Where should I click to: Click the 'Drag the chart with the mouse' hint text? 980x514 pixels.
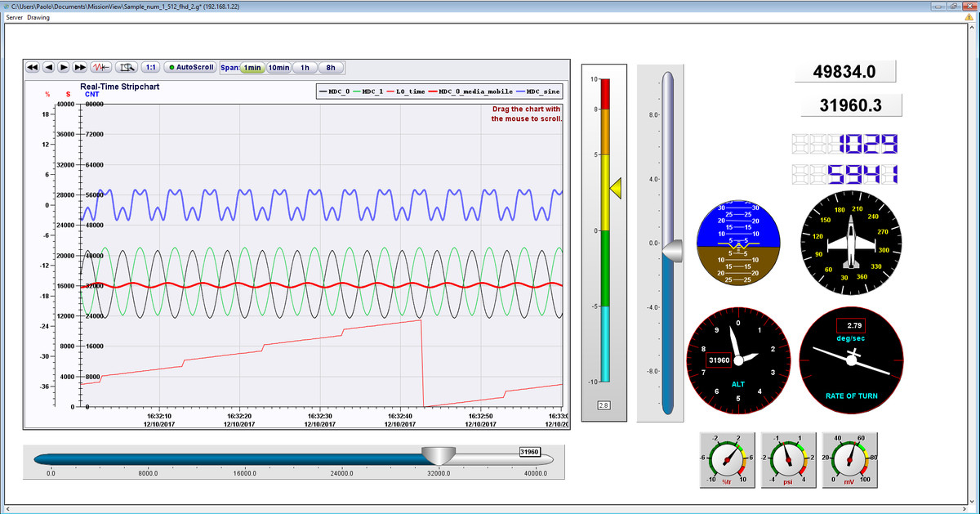point(527,114)
